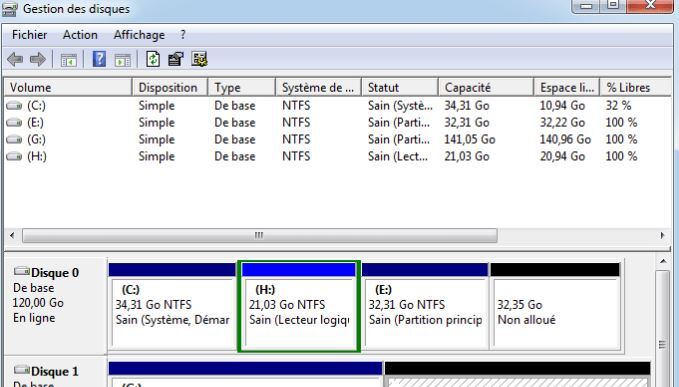Open Help via blue question-mark icon
Image resolution: width=679 pixels, height=387 pixels.
pos(99,59)
